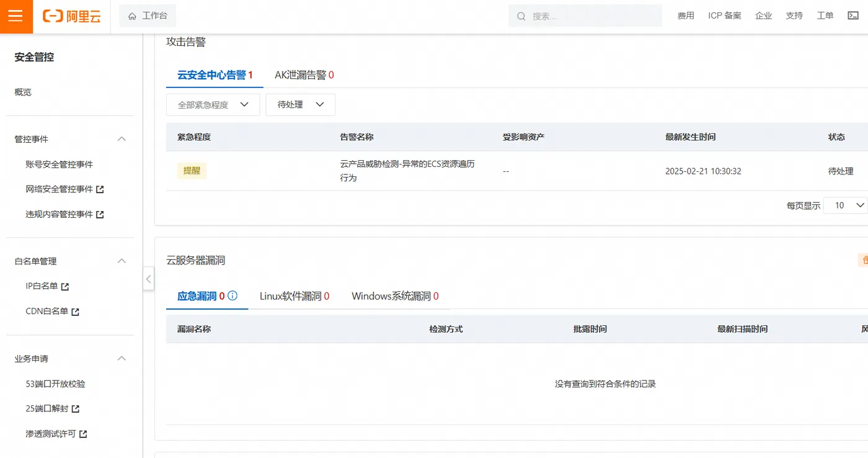This screenshot has height=458, width=868.
Task: Click external link icon beside 渗透测试许可
Action: (x=83, y=434)
